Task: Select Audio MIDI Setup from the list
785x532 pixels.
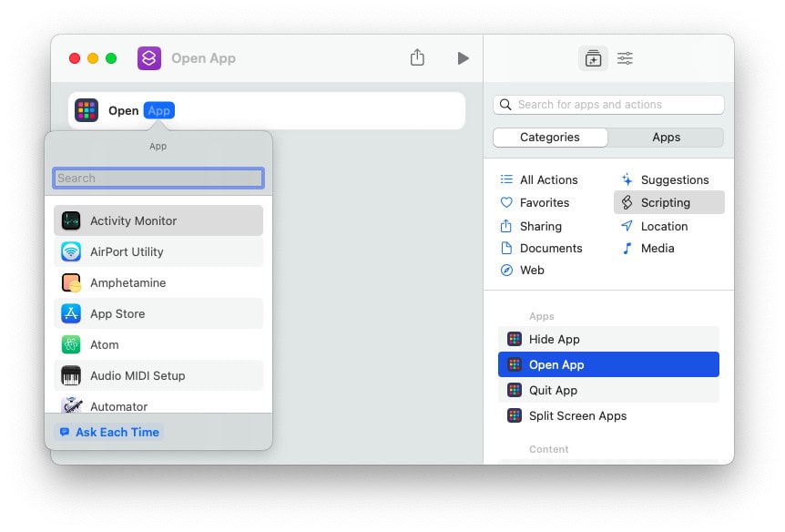Action: 158,375
